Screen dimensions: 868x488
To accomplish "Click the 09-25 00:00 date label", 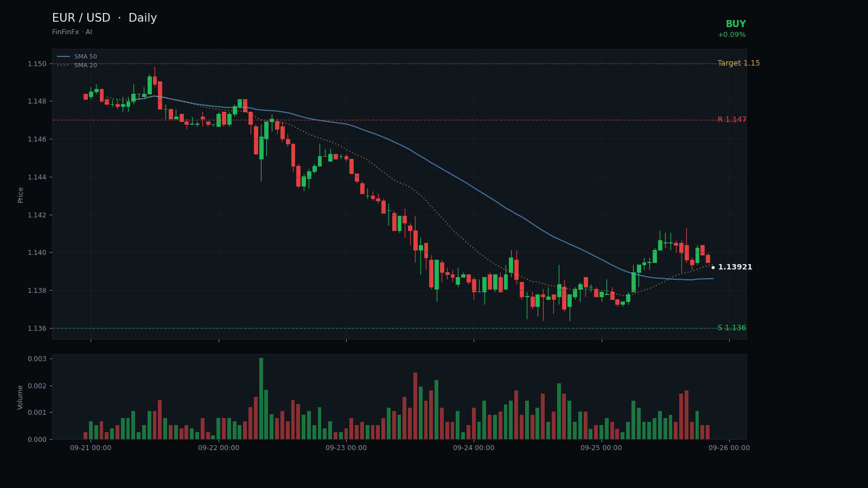I will click(x=602, y=448).
